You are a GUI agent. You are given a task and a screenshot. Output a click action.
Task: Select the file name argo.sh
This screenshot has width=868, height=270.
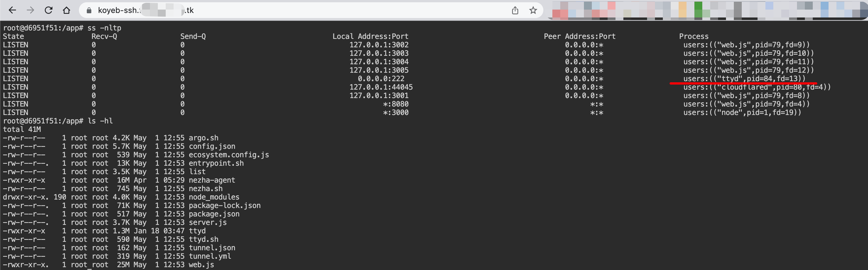203,138
